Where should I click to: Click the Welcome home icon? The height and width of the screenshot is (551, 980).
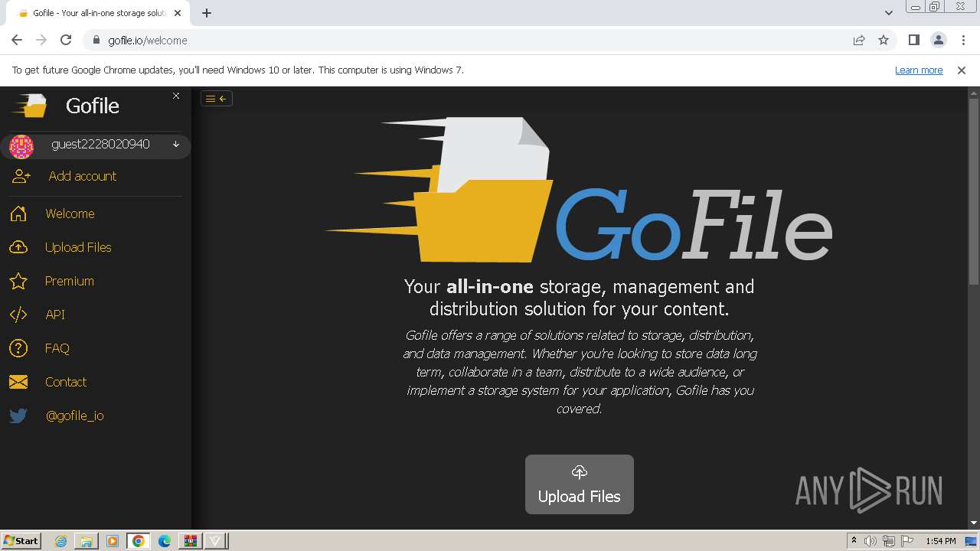pyautogui.click(x=18, y=214)
